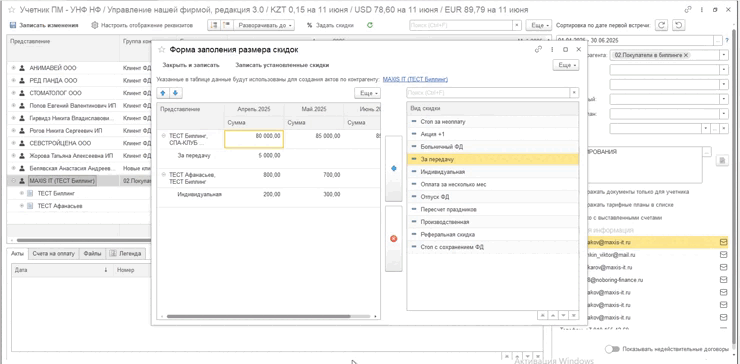740x364 pixels.
Task: Select discount type Больничный ФД
Action: [492, 147]
